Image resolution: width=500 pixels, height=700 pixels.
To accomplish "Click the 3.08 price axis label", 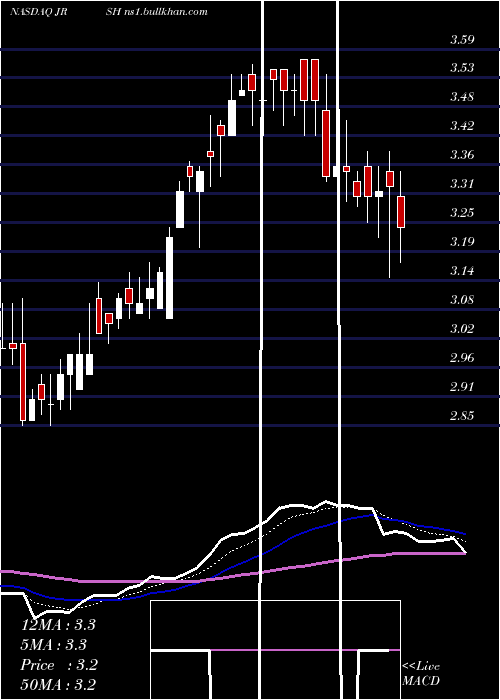I will tap(462, 299).
